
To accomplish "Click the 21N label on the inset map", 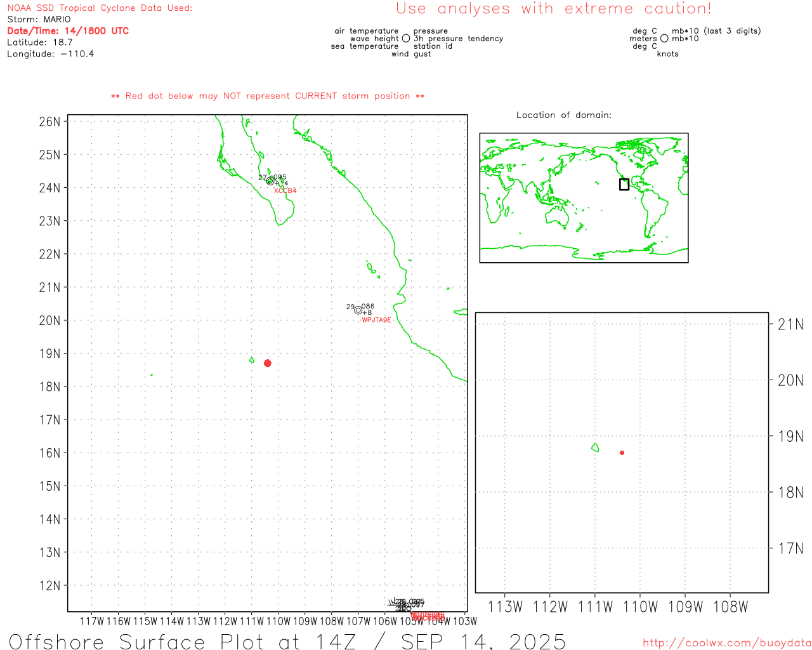I will coord(790,324).
